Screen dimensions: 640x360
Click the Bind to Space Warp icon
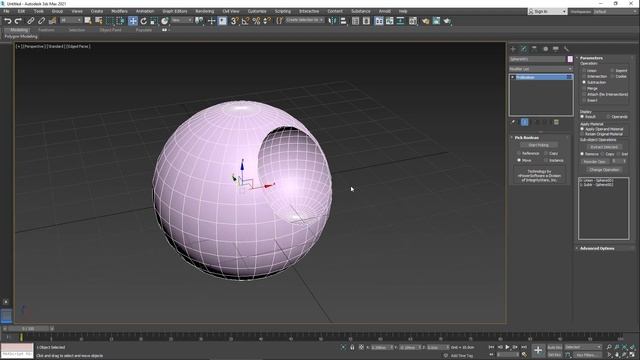52,21
